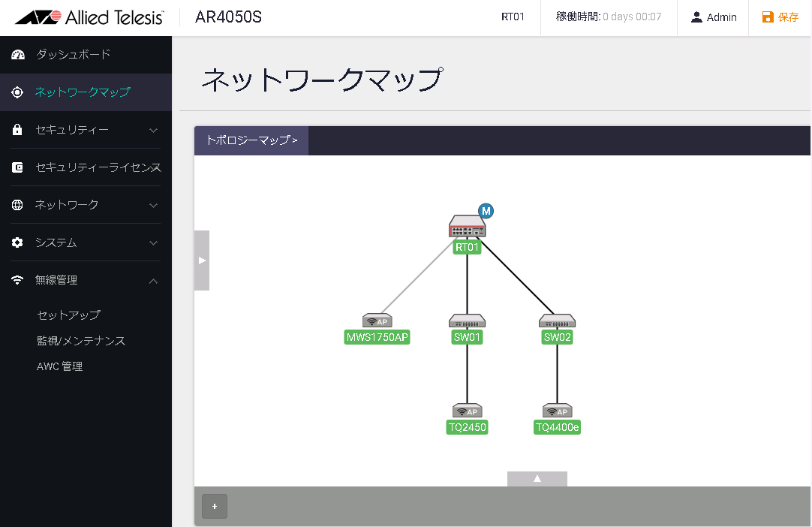
Task: Select the TQ2450 access point icon
Action: 467,411
